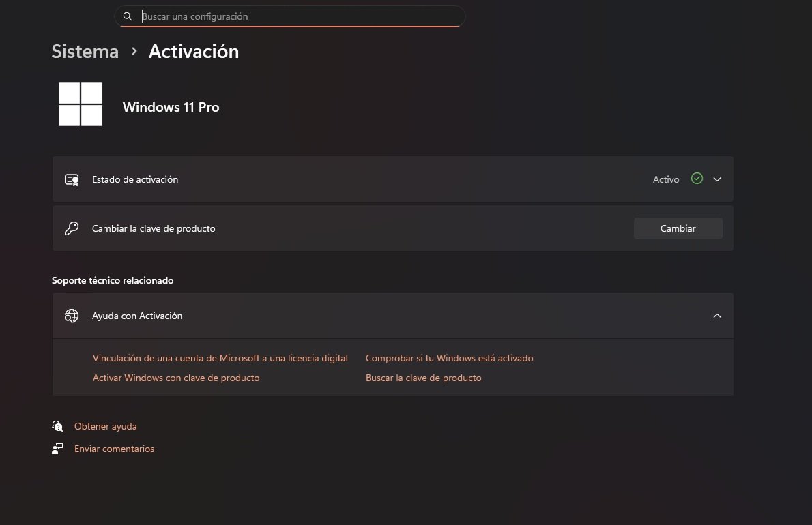The width and height of the screenshot is (812, 525).
Task: Click the Activación breadcrumb title
Action: point(194,52)
